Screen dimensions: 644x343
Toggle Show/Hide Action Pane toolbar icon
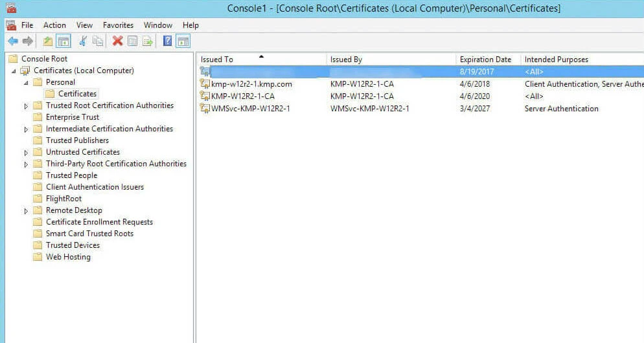(183, 41)
